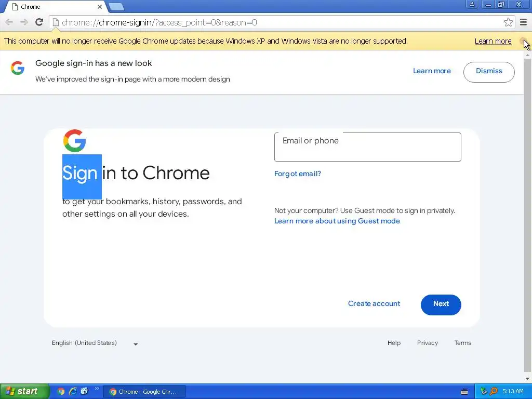
Task: Open Learn more beside Dismiss button
Action: 432,71
